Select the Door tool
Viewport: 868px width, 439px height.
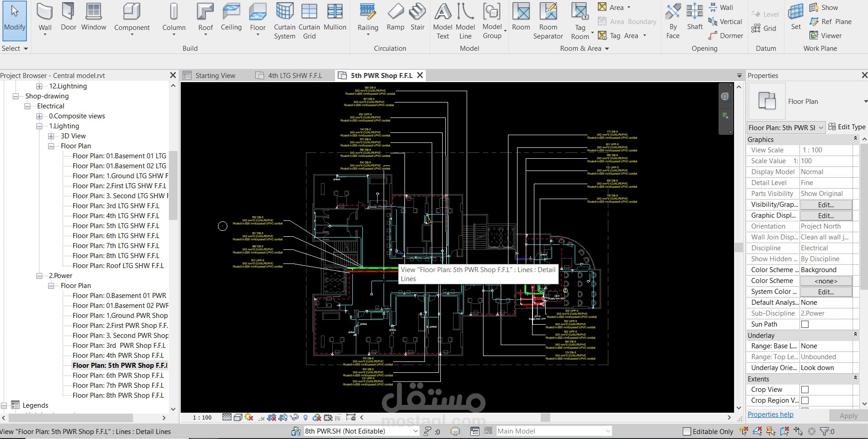point(69,17)
